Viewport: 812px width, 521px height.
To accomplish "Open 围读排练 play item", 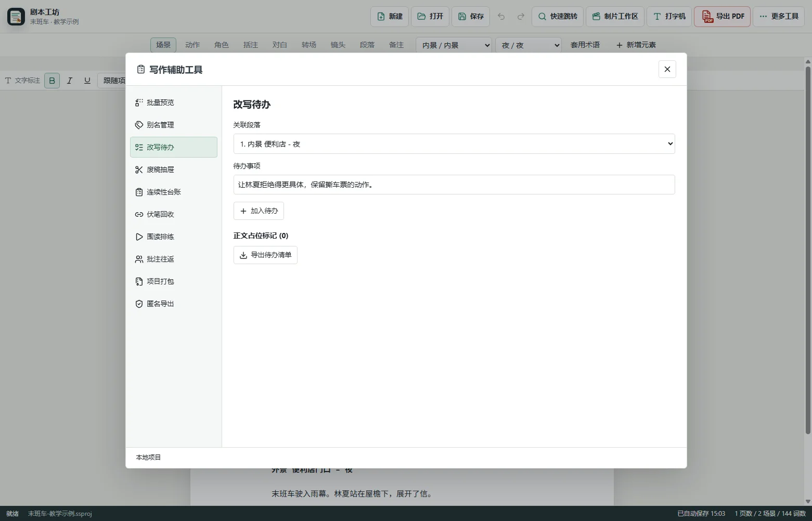I will [x=173, y=237].
